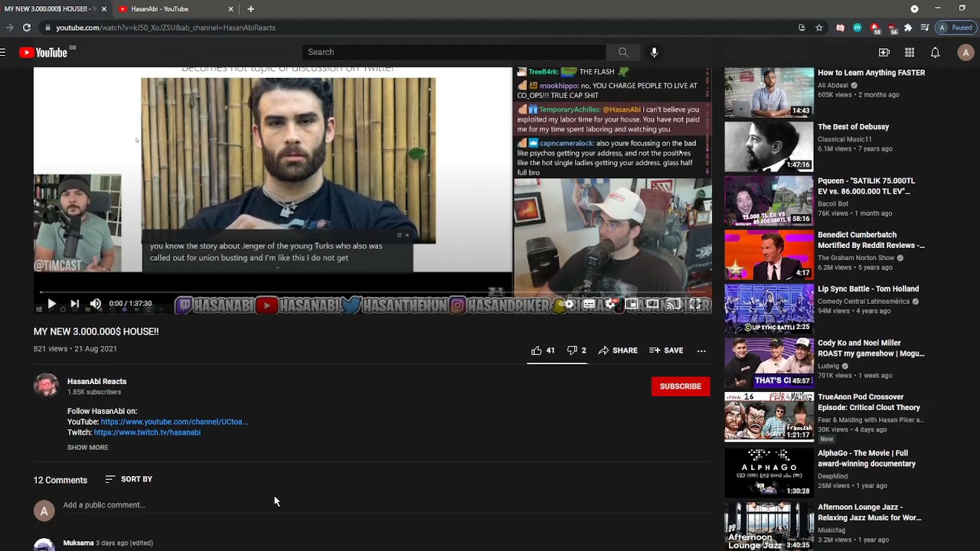The height and width of the screenshot is (551, 980).
Task: Save video to a playlist
Action: (666, 350)
